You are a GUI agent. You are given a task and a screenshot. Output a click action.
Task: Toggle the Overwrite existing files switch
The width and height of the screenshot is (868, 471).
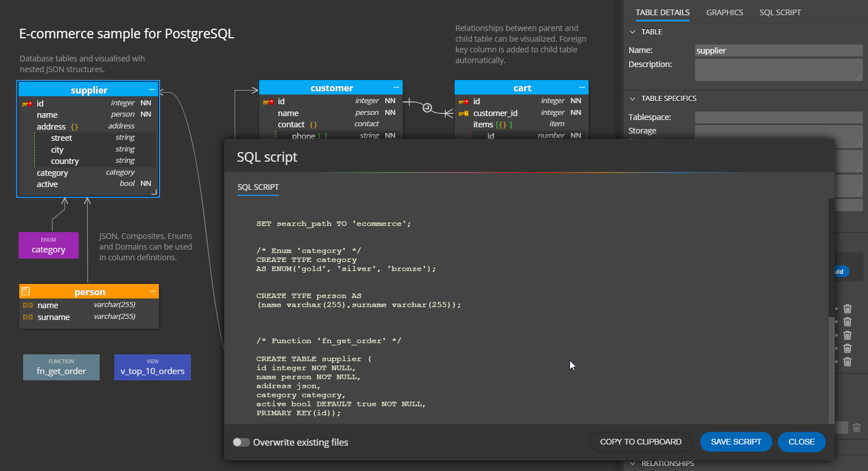click(242, 442)
